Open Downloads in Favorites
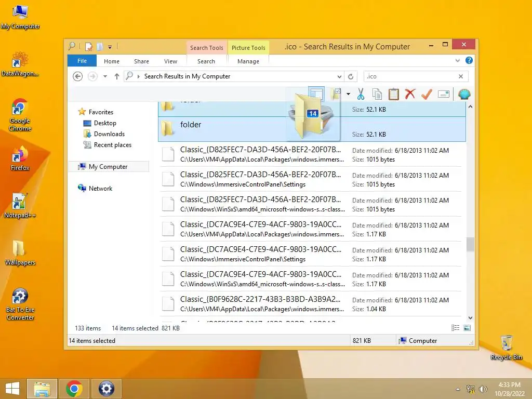The image size is (532, 399). point(109,134)
